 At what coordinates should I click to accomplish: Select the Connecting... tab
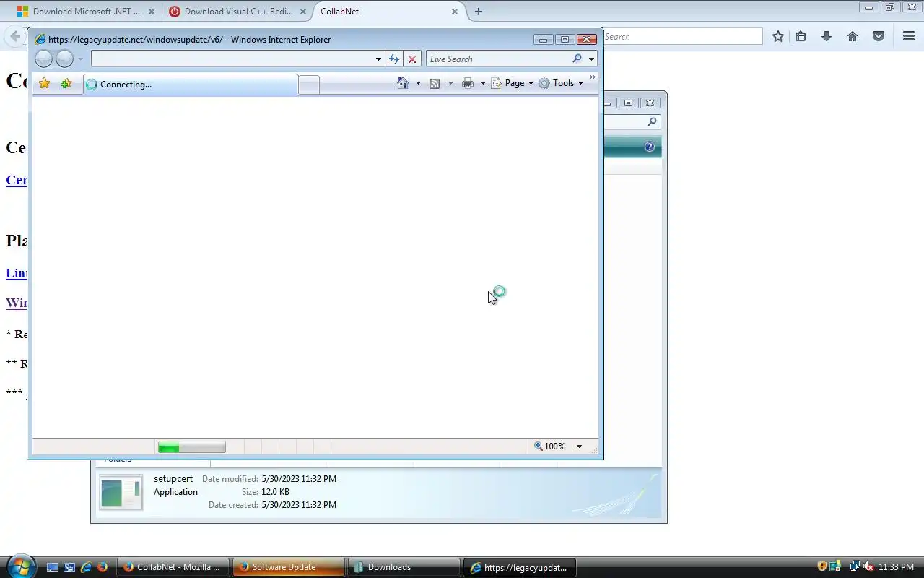coord(191,85)
